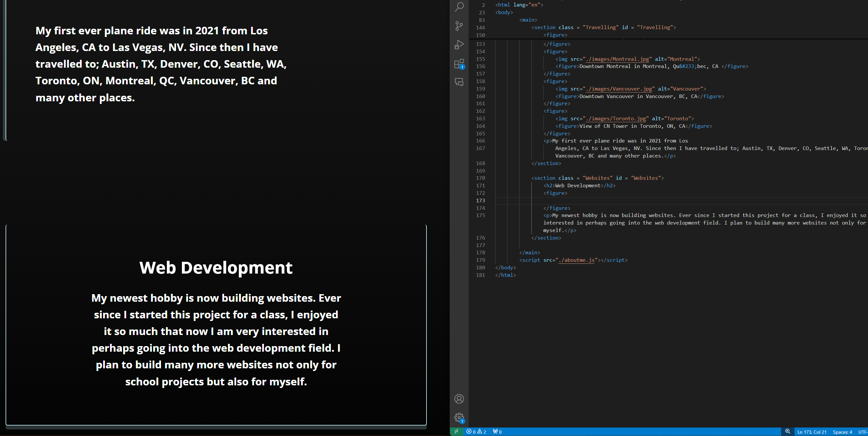This screenshot has width=868, height=436.
Task: Open the Run and Debug view
Action: (459, 44)
